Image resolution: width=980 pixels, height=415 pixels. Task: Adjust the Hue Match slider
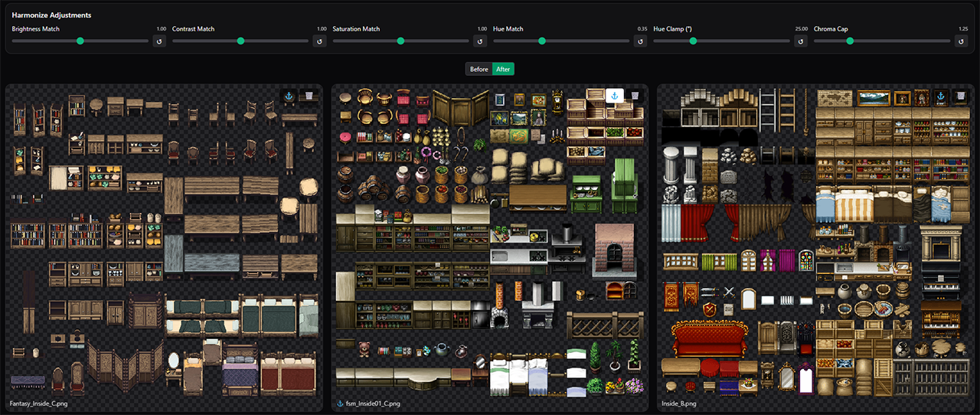pos(561,41)
